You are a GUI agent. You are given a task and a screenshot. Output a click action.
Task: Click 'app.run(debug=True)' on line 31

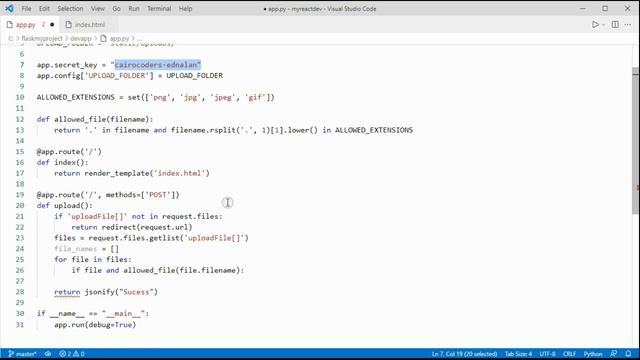coord(95,324)
